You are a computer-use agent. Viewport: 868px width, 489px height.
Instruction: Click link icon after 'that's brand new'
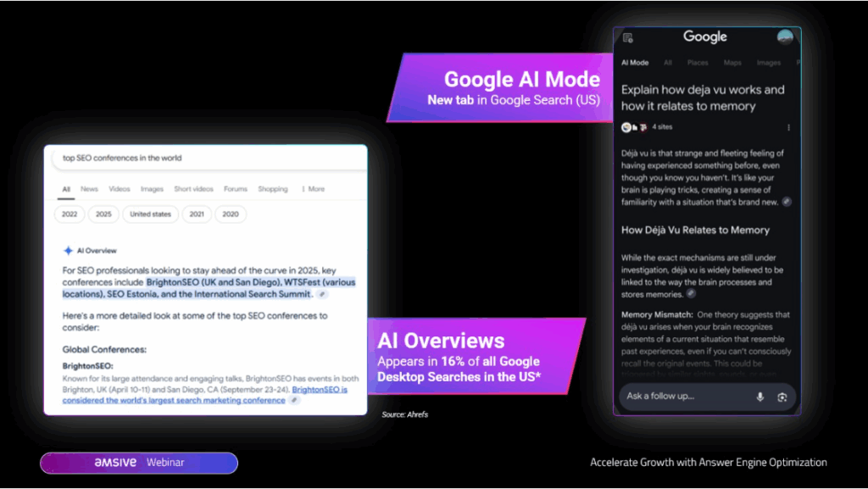point(787,202)
